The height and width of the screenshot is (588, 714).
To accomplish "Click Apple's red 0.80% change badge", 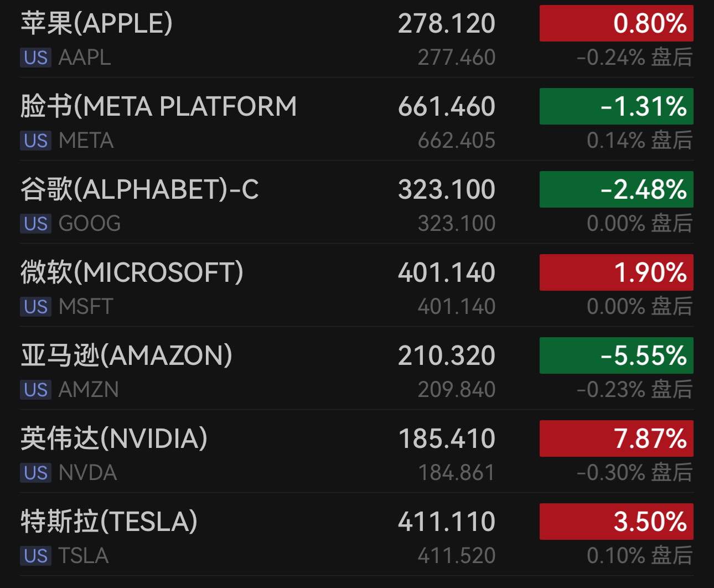I will 616,23.
